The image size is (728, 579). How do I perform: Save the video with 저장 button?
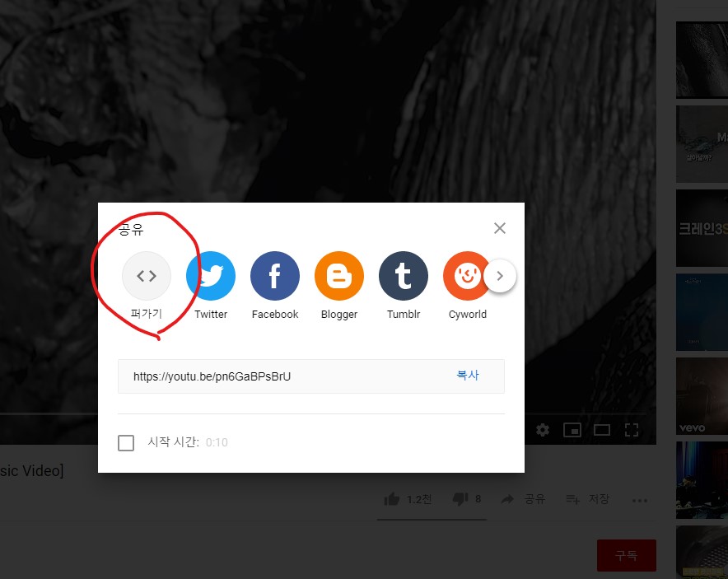(587, 499)
